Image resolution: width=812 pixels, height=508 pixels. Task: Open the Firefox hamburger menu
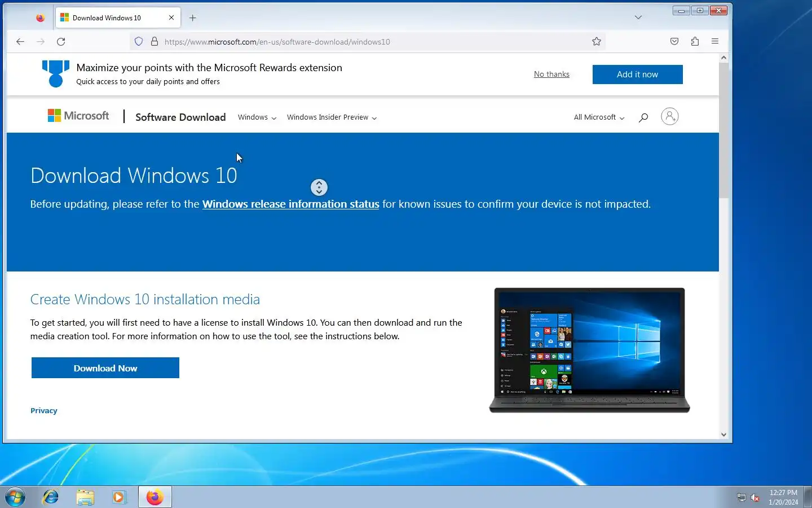coord(715,42)
